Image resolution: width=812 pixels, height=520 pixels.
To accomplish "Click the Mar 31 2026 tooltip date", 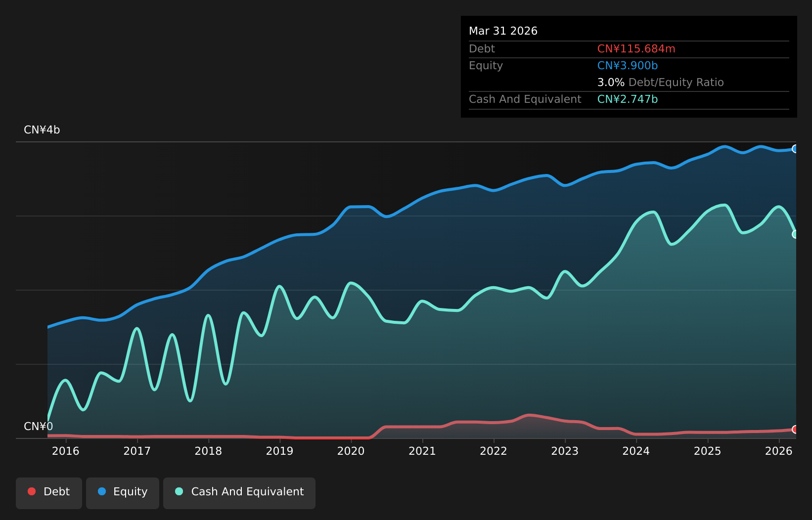I will pyautogui.click(x=503, y=31).
